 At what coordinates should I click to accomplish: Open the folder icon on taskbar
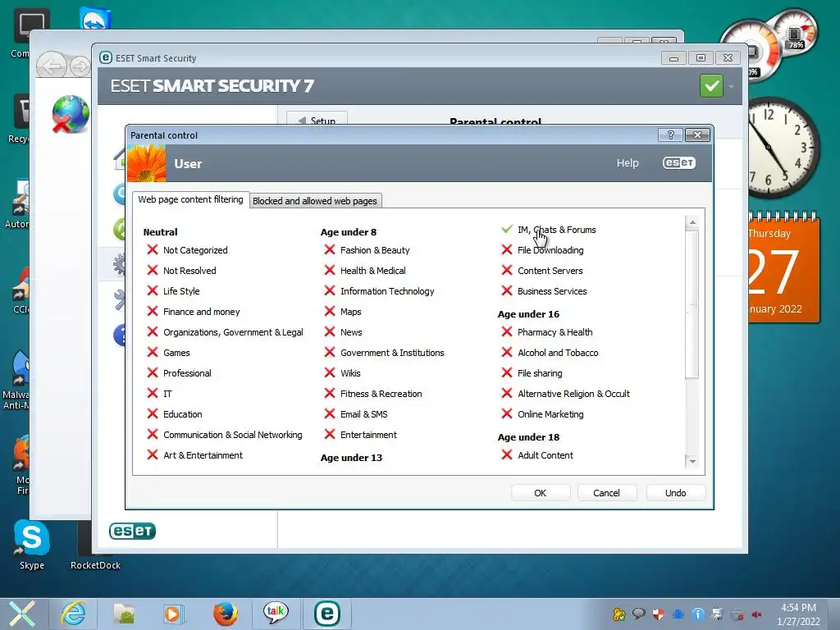(124, 614)
